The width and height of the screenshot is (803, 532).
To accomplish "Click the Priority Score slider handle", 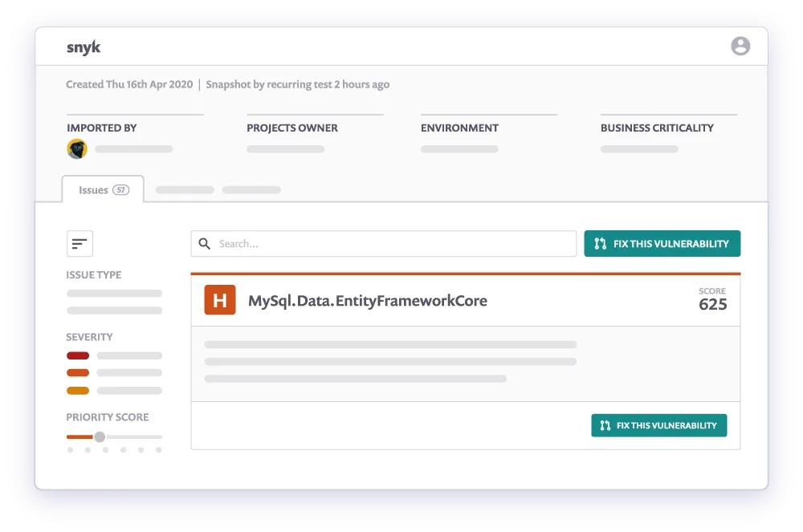I will (x=99, y=437).
